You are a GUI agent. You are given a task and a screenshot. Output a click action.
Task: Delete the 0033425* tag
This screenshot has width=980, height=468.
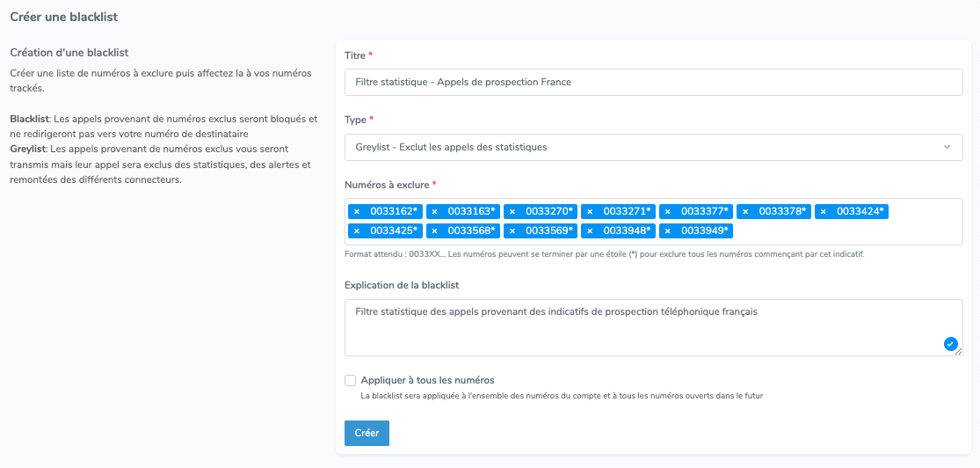(357, 230)
